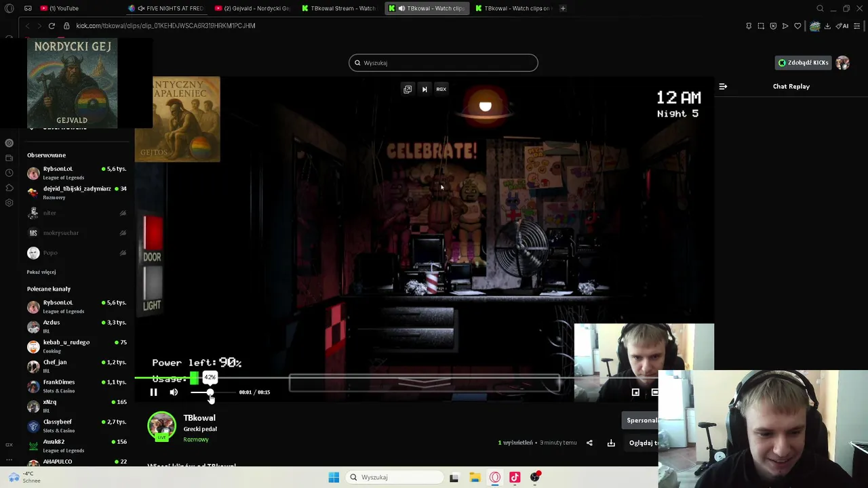Expand followed list with Pokaż więcej
Viewport: 868px width, 488px height.
pos(41,272)
